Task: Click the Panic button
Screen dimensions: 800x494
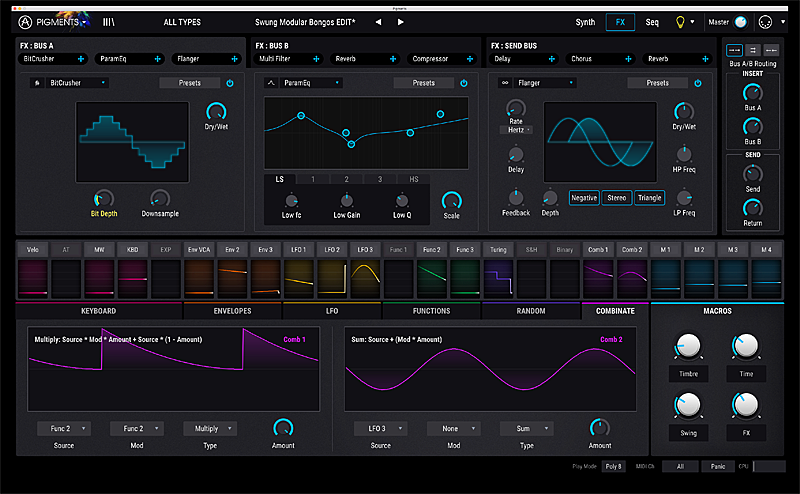Action: point(718,466)
